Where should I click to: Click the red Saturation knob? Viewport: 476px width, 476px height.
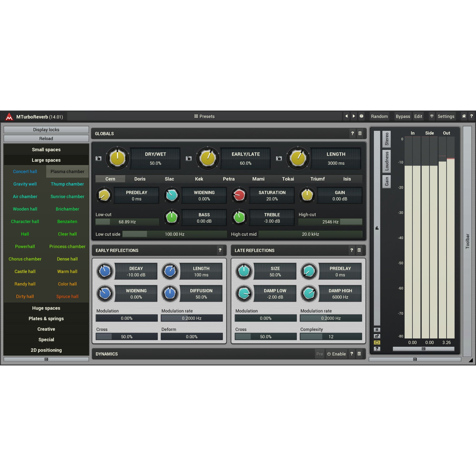click(239, 195)
